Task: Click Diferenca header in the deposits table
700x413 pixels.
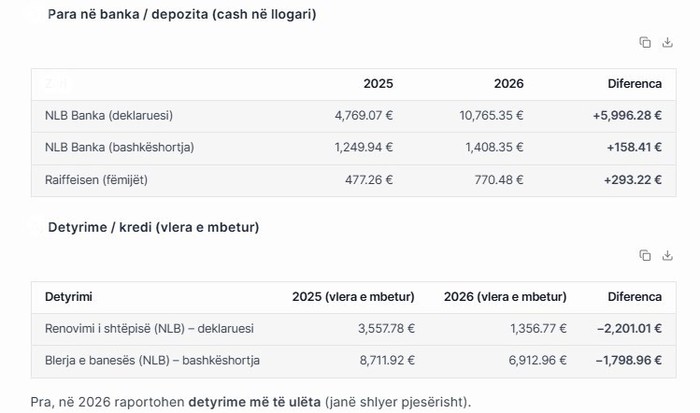Action: 634,84
